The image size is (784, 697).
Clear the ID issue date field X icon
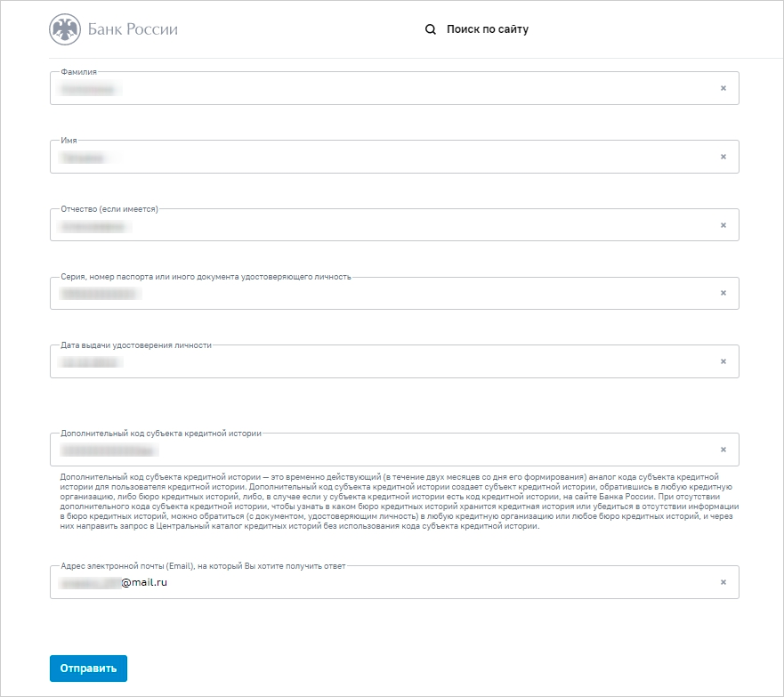pyautogui.click(x=723, y=361)
